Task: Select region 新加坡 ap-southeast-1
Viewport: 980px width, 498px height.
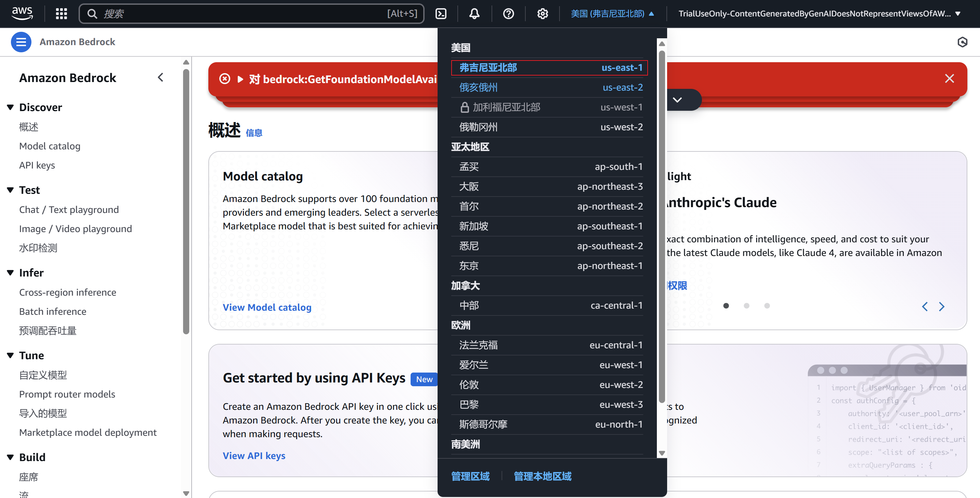Action: pyautogui.click(x=547, y=226)
